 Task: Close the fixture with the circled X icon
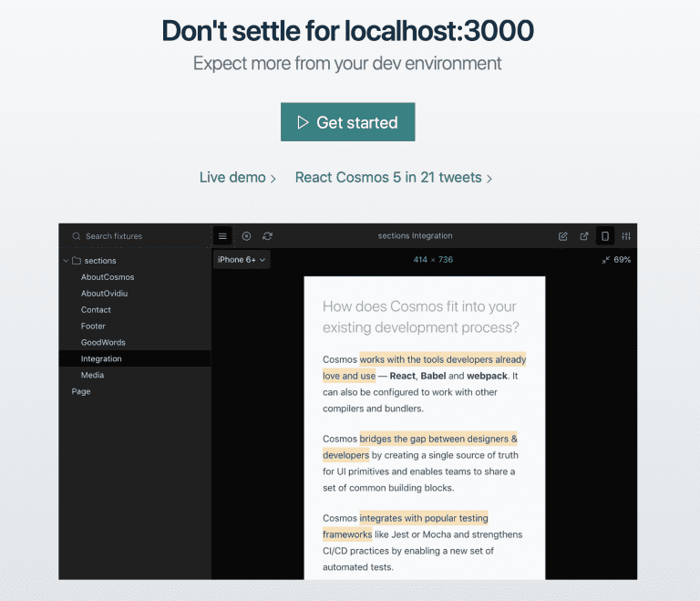coord(246,236)
